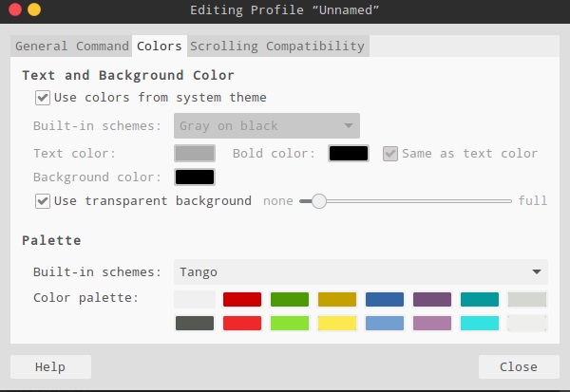Switch to the General tab

click(41, 46)
